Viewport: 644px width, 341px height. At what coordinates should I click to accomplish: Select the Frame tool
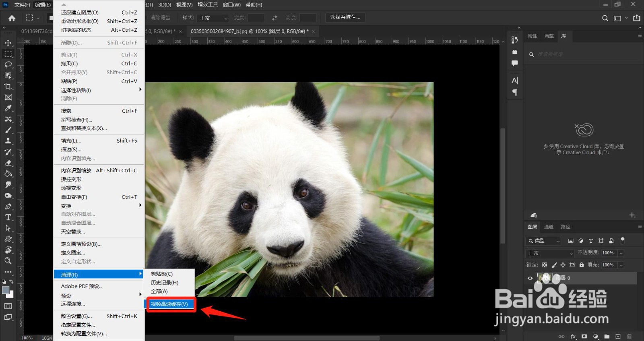pos(8,97)
